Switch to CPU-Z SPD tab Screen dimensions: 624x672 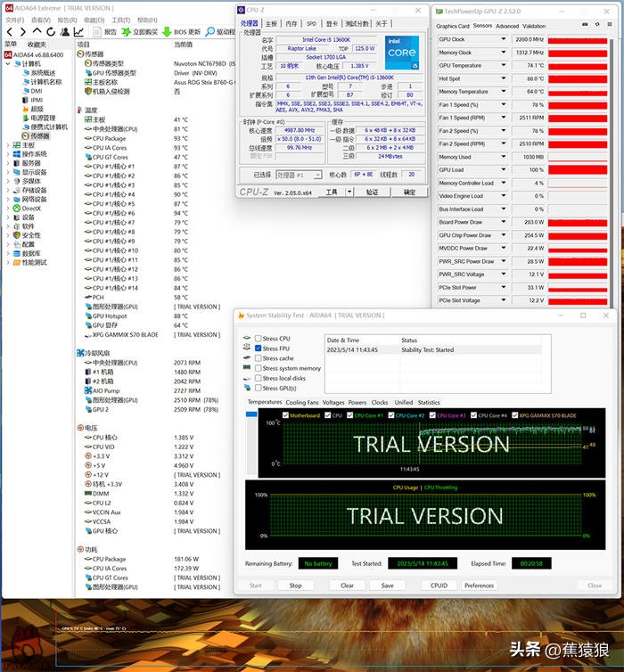(x=312, y=24)
